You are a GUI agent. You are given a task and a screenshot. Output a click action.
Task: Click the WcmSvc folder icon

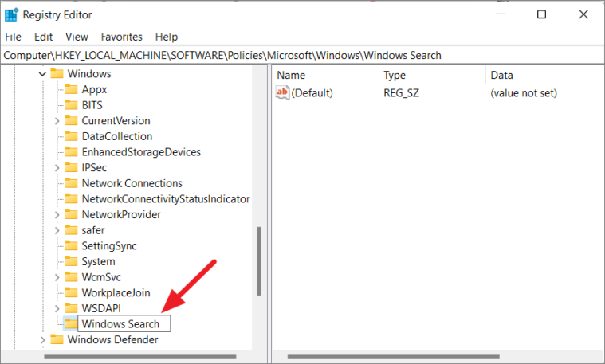click(x=71, y=277)
